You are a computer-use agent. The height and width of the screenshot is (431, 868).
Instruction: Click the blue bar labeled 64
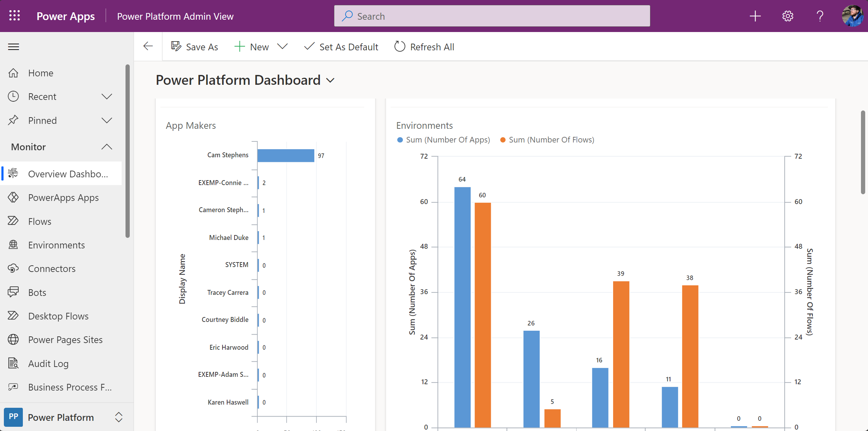coord(462,307)
